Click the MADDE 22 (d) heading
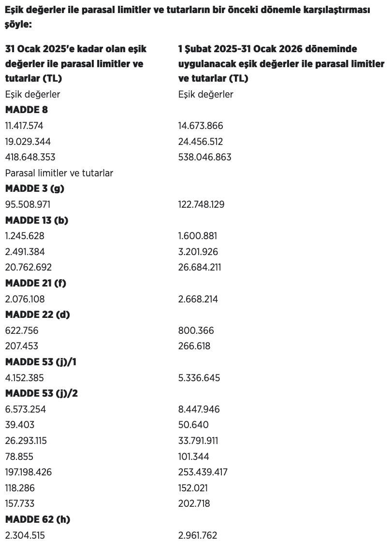The width and height of the screenshot is (392, 544). (38, 315)
